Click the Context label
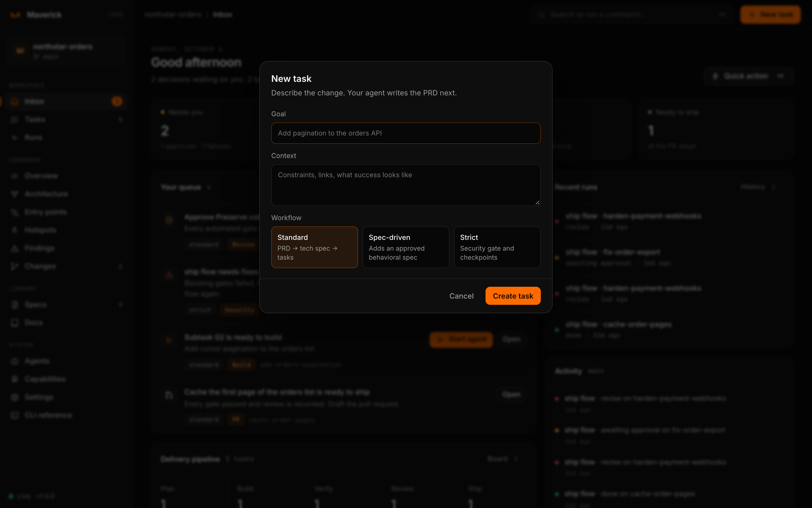Screen dimensions: 812x508 pyautogui.click(x=284, y=156)
